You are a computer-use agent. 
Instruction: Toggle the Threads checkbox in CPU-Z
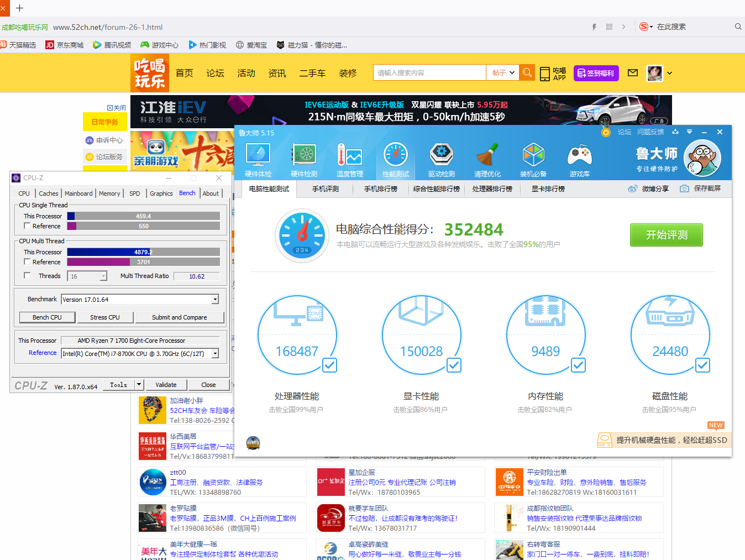tap(27, 275)
